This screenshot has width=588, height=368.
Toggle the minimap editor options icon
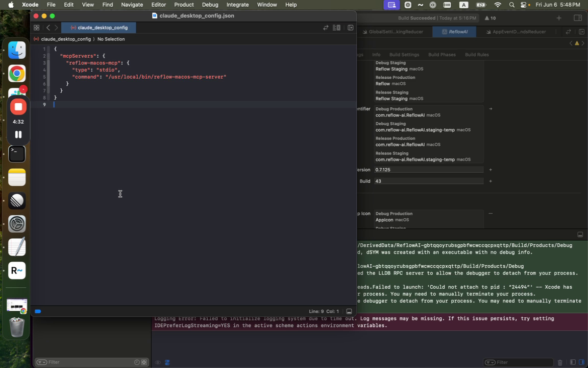336,28
